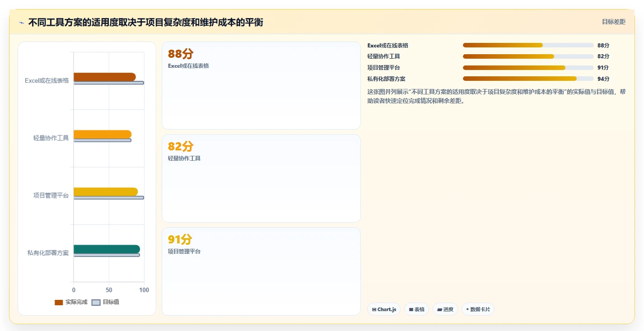This screenshot has height=331, width=644.
Task: Select the 88分 Excel或在线表格 data card
Action: (261, 86)
